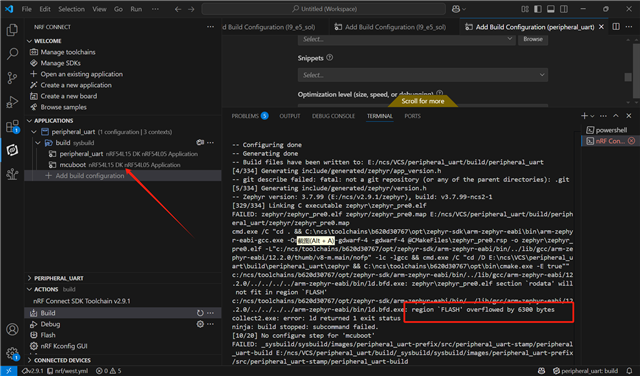
Task: Switch to the OUTPUT tab
Action: click(290, 116)
